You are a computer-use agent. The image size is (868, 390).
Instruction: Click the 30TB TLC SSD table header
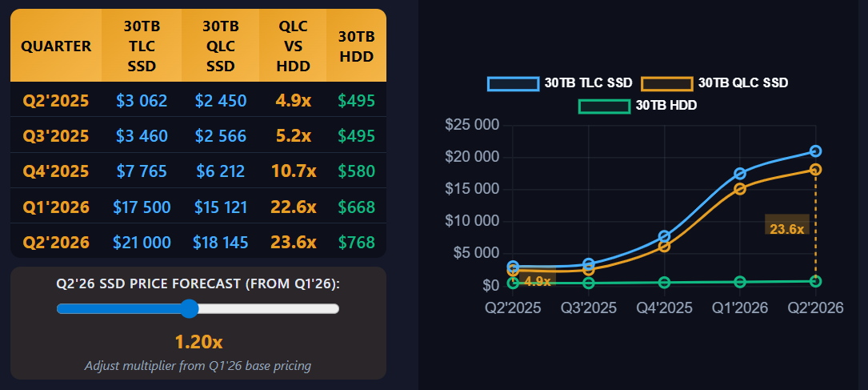[x=142, y=46]
